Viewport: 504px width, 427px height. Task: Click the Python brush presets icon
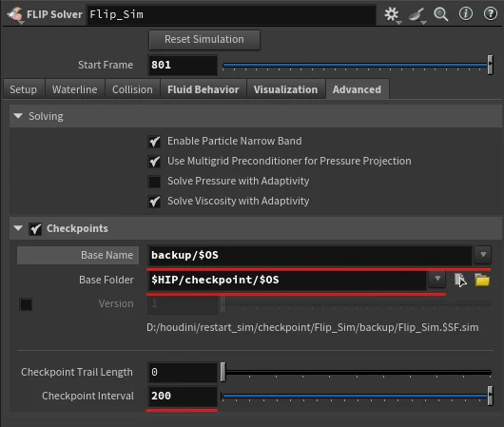tap(417, 15)
